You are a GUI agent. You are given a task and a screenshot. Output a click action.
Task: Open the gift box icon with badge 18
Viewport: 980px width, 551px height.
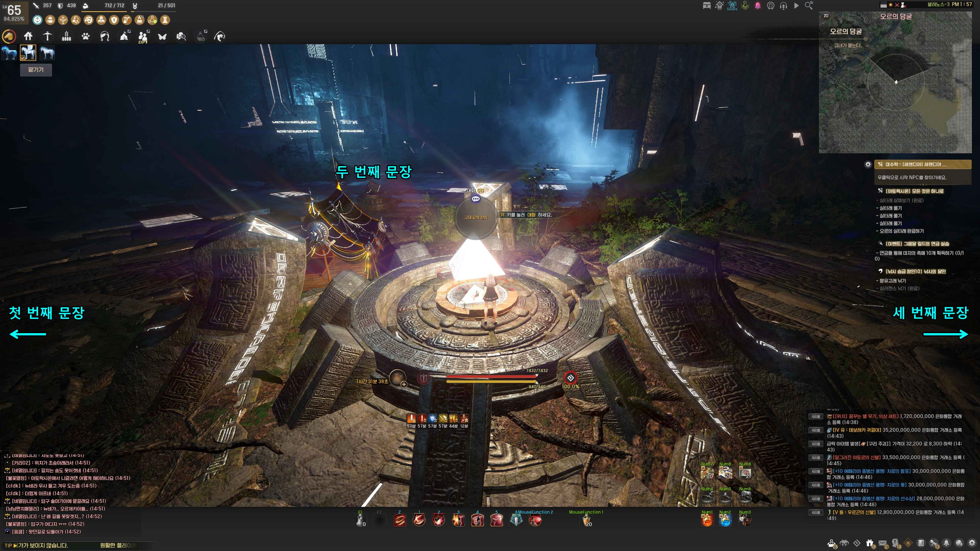tap(870, 543)
